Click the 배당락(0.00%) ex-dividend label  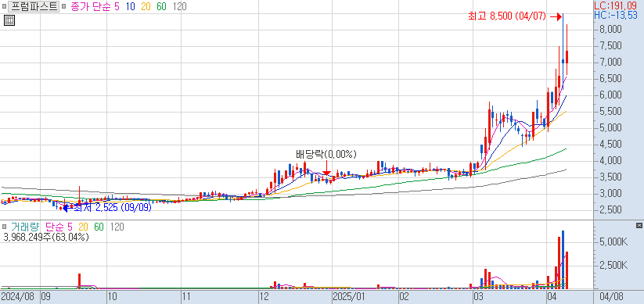326,155
